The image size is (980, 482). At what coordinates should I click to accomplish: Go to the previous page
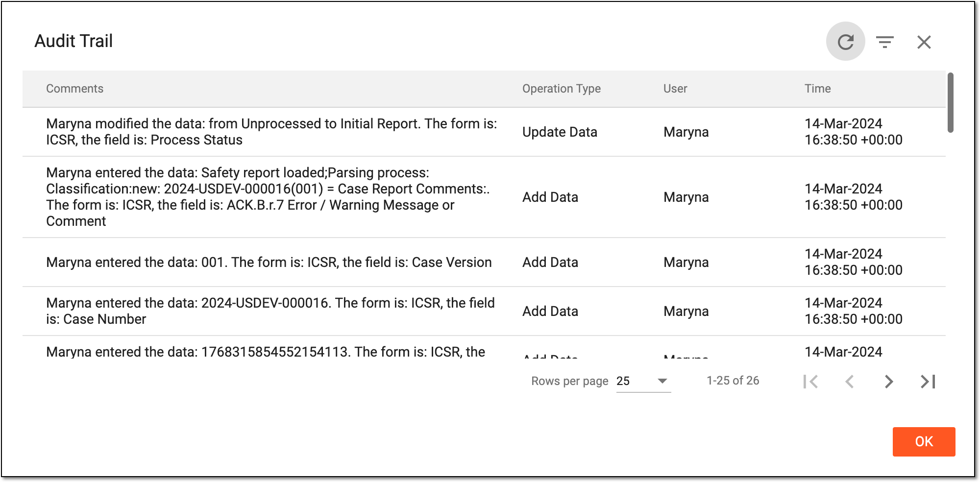click(x=850, y=381)
